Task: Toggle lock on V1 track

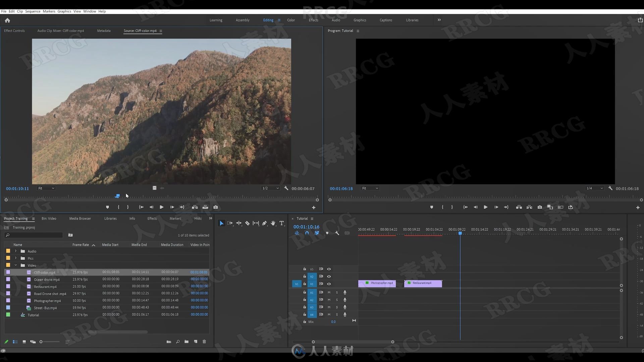Action: pyautogui.click(x=305, y=284)
